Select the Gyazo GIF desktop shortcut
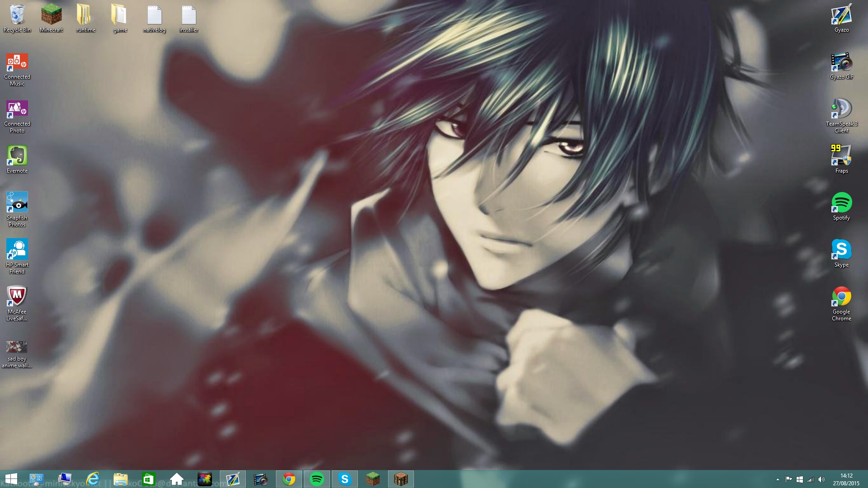This screenshot has width=868, height=488. (x=841, y=66)
